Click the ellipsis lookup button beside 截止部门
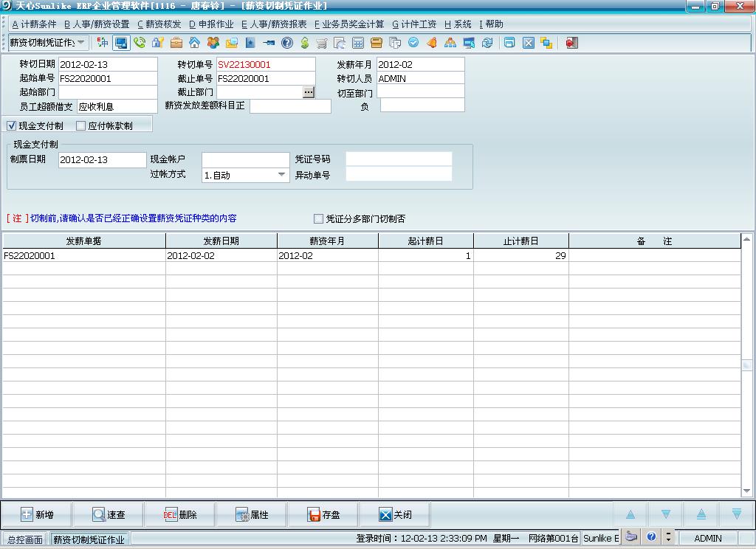The height and width of the screenshot is (549, 756). tap(309, 92)
